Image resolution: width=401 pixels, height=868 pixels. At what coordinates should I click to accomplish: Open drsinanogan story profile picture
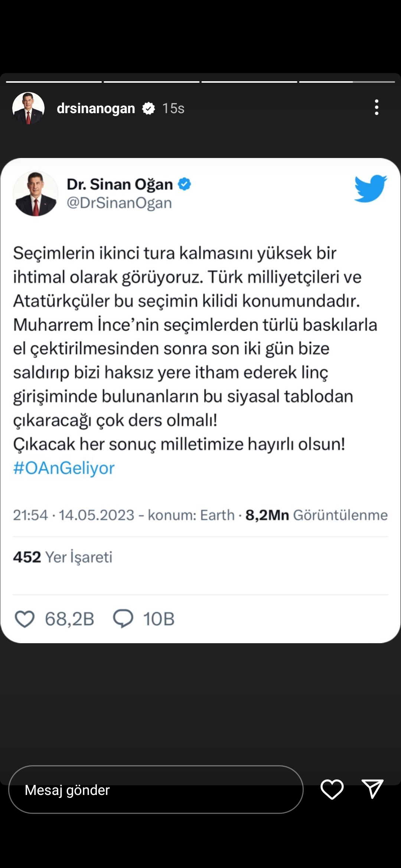(28, 108)
